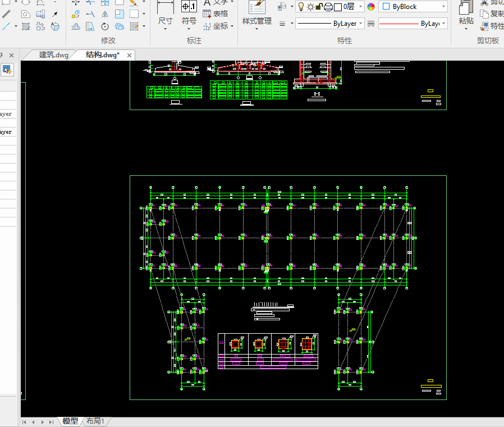Click the hatch edit pencil icon
This screenshot has width=504, height=427.
(134, 26)
